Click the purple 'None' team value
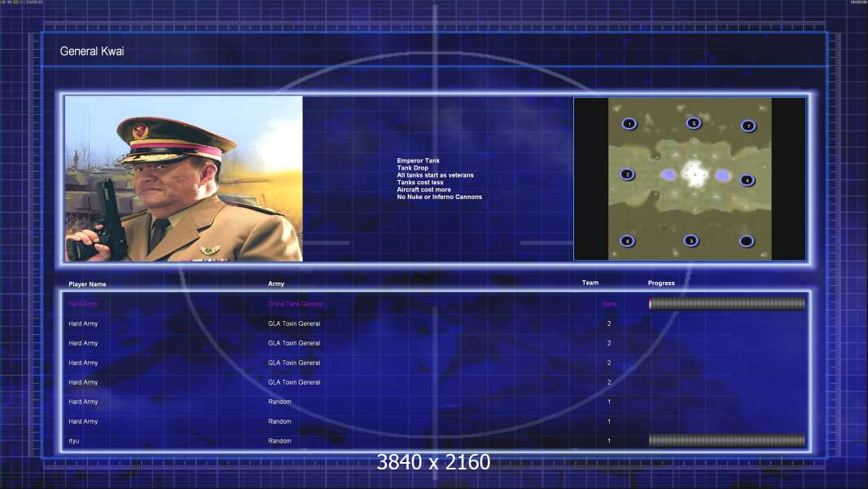Image resolution: width=868 pixels, height=489 pixels. pyautogui.click(x=609, y=304)
